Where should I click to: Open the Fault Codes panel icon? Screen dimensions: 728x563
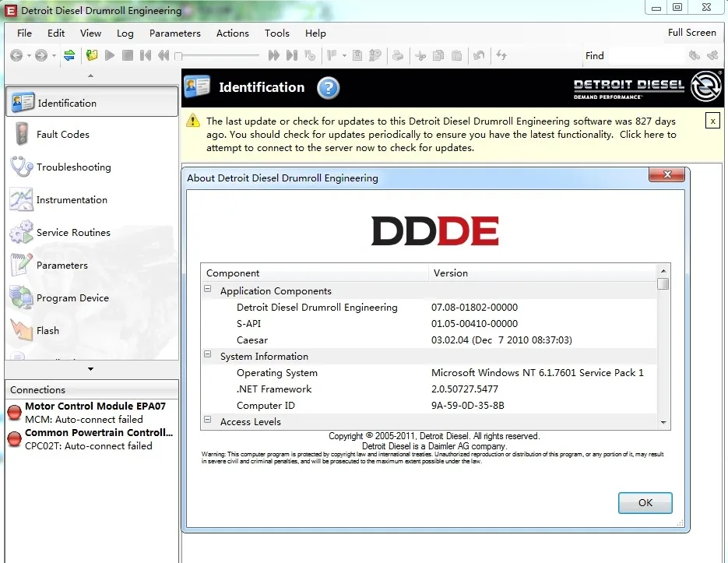pos(21,135)
